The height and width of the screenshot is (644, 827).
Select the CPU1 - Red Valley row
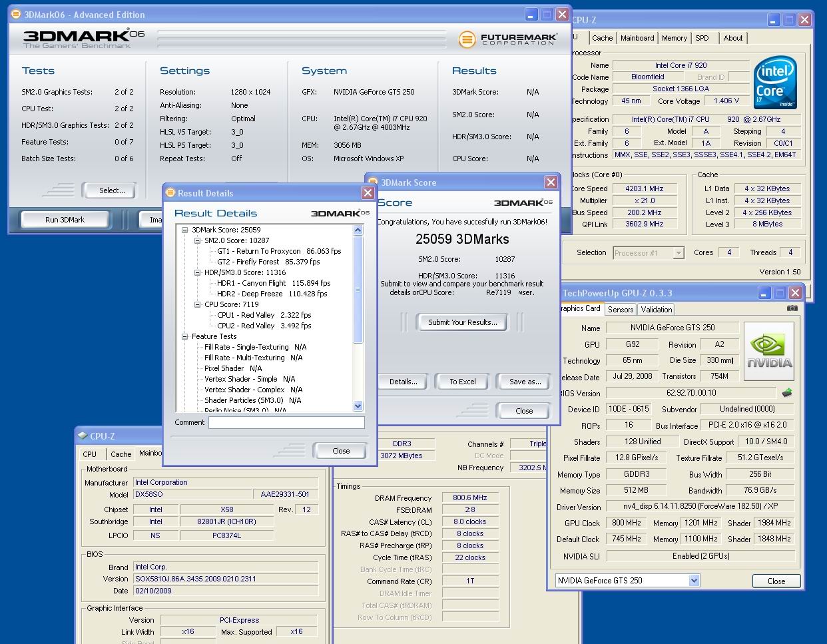(264, 315)
